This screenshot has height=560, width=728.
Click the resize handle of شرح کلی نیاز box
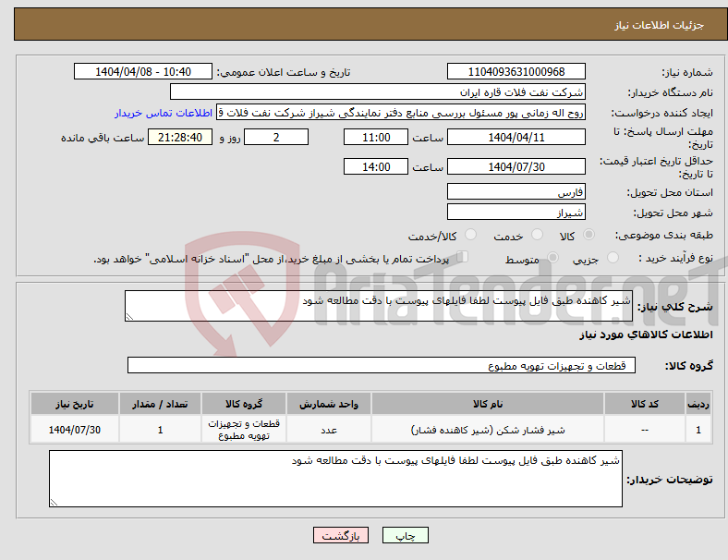click(x=129, y=317)
